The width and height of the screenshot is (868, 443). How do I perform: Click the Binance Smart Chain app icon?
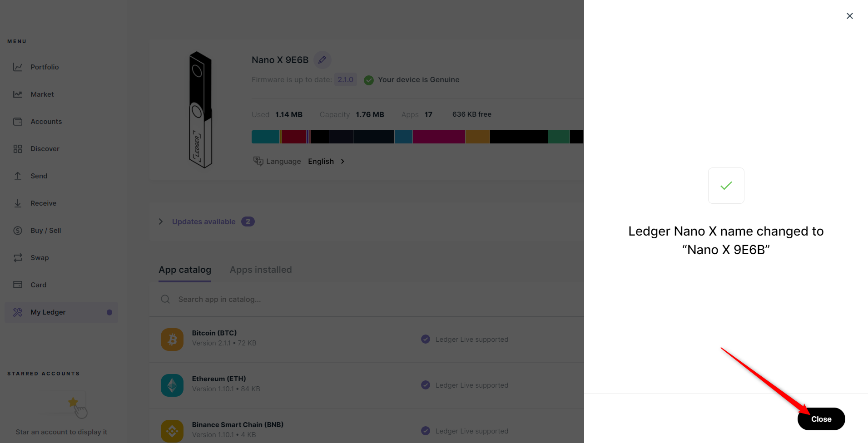click(172, 431)
